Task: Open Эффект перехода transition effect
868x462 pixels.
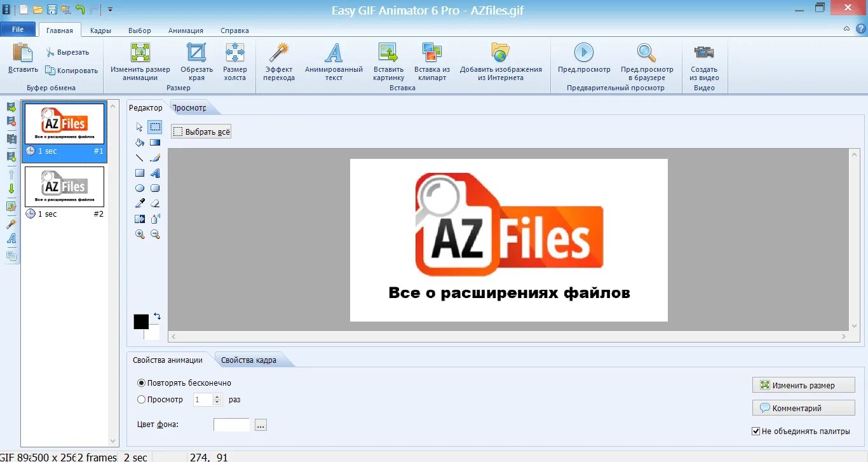Action: click(x=280, y=62)
